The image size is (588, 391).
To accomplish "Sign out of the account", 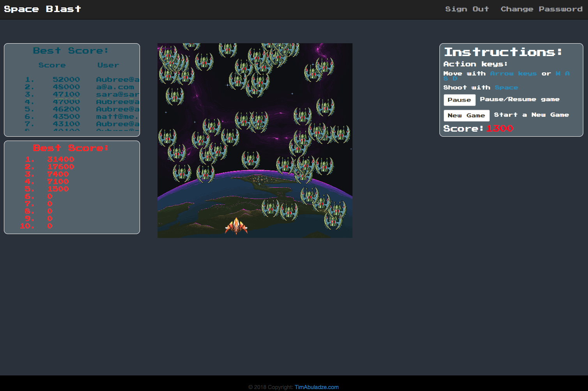I will click(x=467, y=9).
